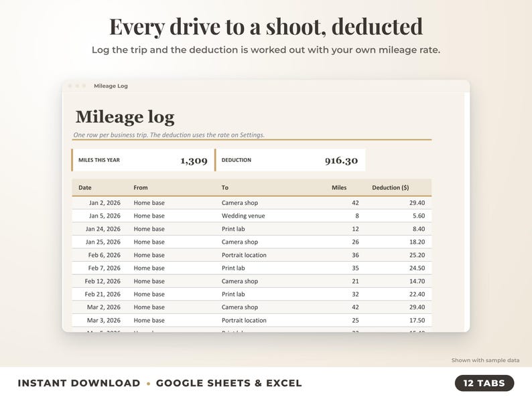Screen dimensions: 532x399
Task: Select the 14.70 deduction cell
Action: coord(417,281)
